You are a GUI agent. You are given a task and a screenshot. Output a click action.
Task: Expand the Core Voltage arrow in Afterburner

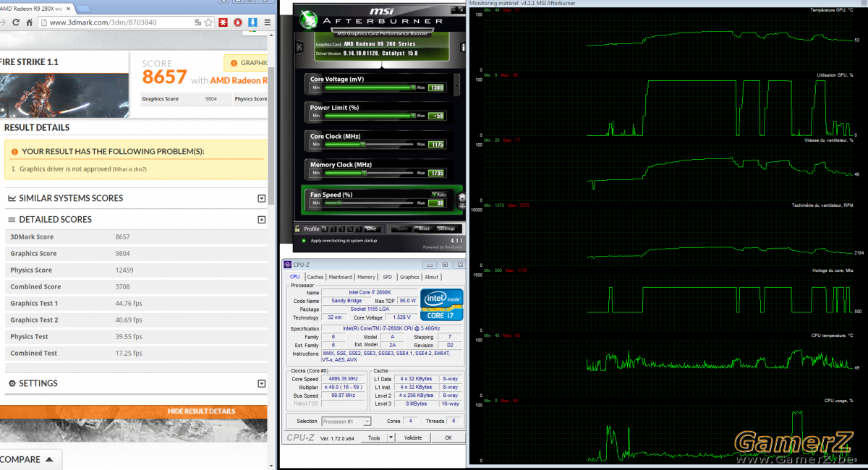[x=457, y=85]
